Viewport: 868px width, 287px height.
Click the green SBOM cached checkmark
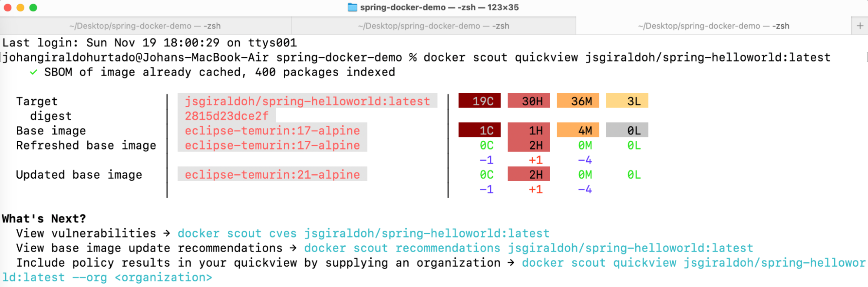tap(33, 72)
